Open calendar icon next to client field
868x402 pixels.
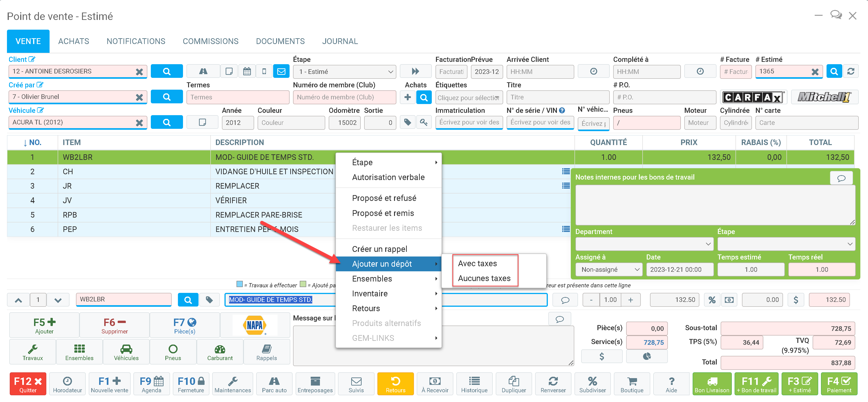[247, 71]
